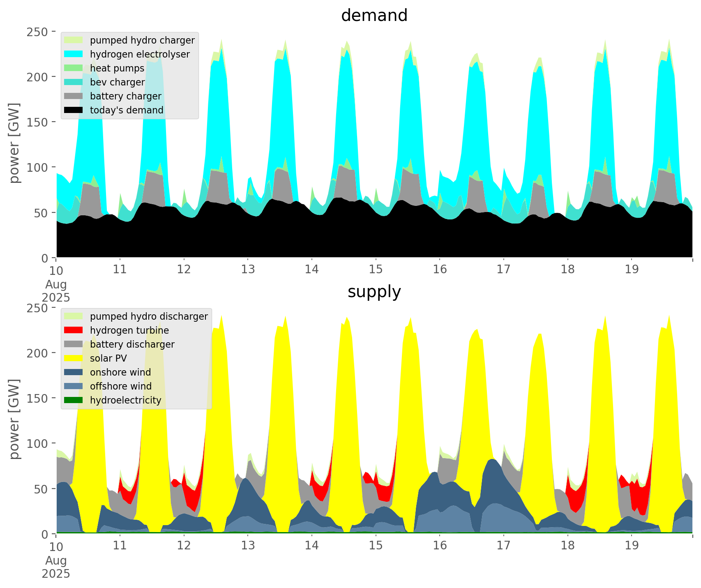Click the pumped hydro discharger legend label
The image size is (701, 588).
tap(149, 316)
